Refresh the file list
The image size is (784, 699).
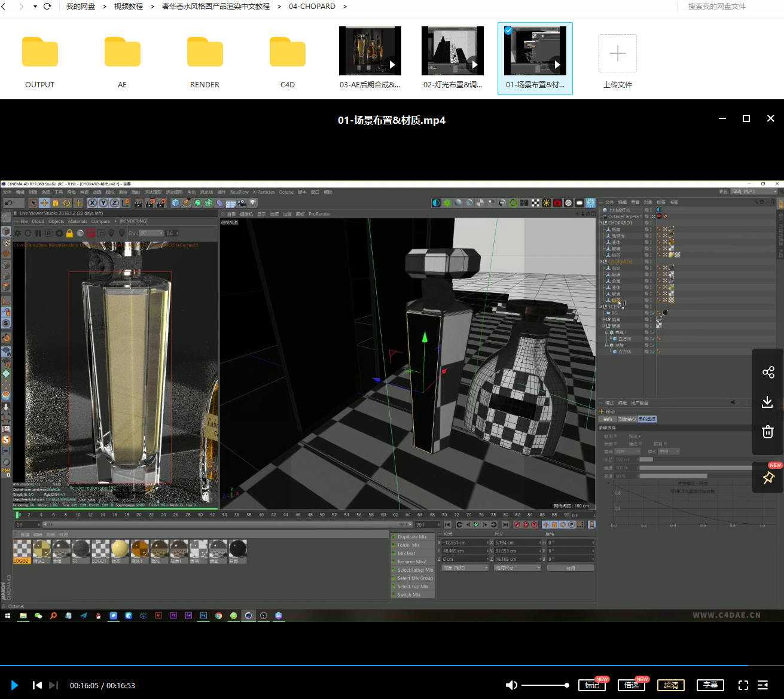(x=47, y=7)
